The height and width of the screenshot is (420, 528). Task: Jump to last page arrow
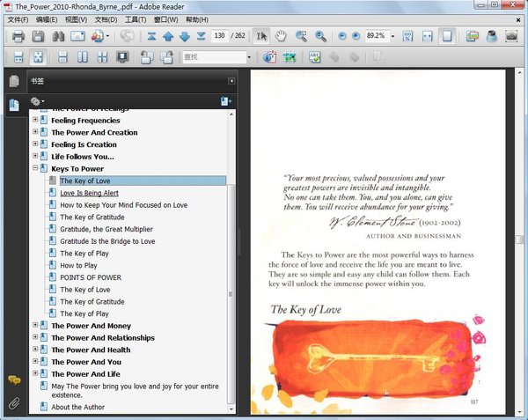point(201,36)
